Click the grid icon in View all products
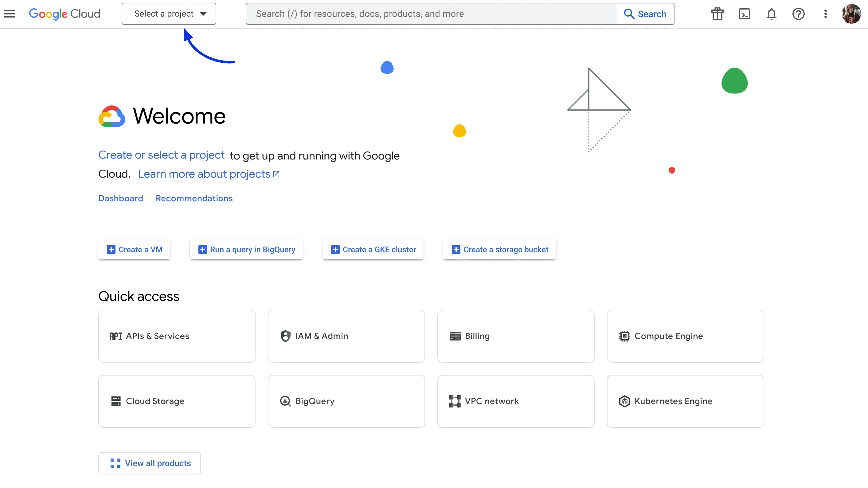868x488 pixels. click(x=115, y=463)
